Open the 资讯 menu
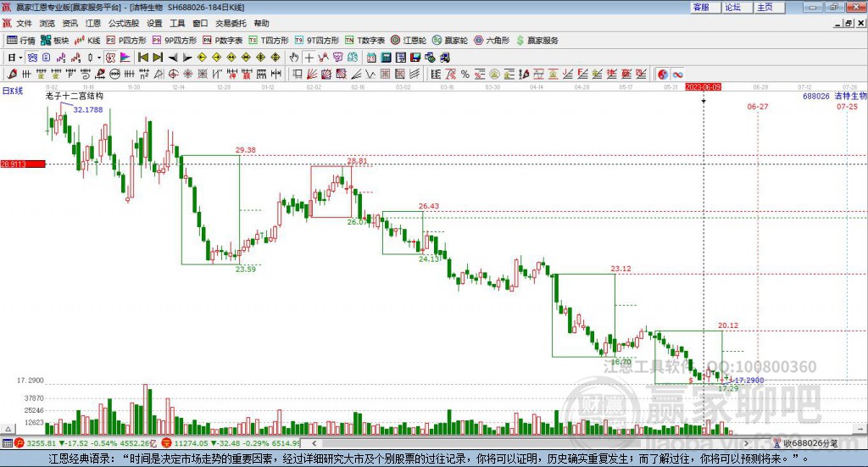Screen dimensions: 868x467 pos(70,23)
